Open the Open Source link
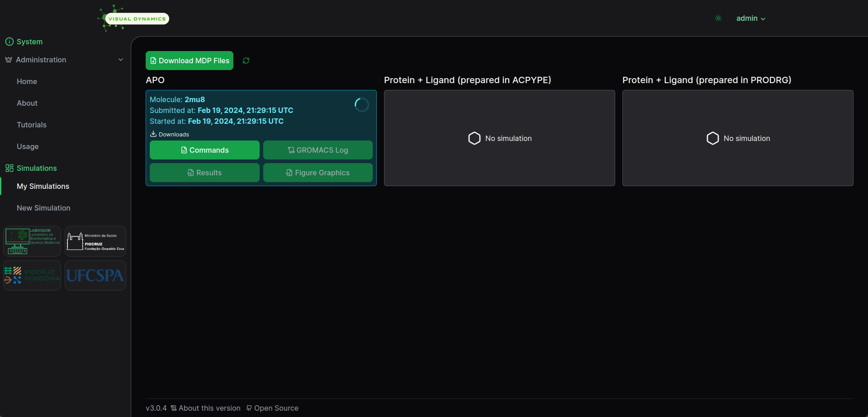Viewport: 868px width, 417px height. click(x=272, y=408)
